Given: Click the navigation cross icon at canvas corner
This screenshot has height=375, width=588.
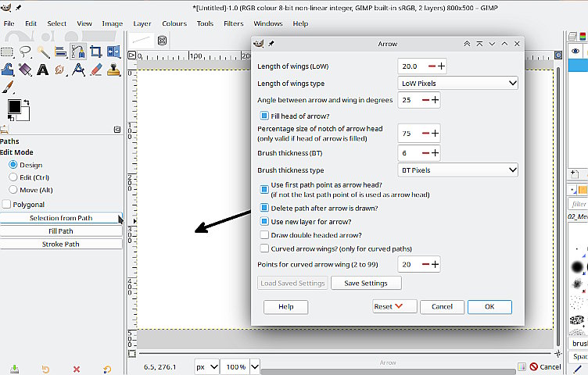Looking at the screenshot, I should pyautogui.click(x=558, y=353).
